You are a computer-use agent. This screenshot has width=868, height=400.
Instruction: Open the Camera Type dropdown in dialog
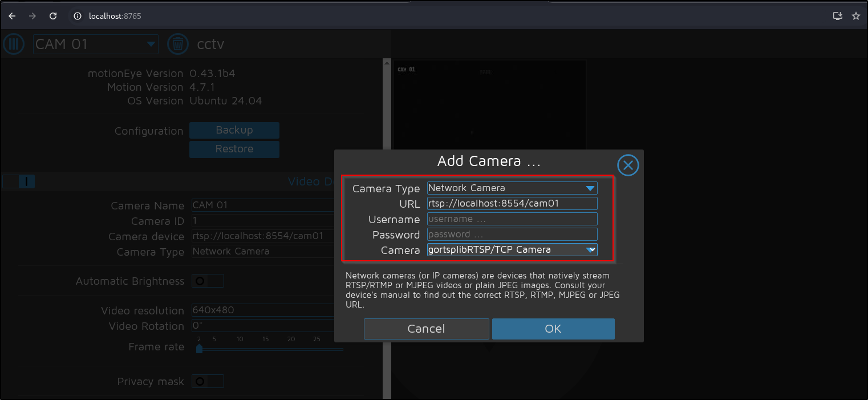(512, 188)
